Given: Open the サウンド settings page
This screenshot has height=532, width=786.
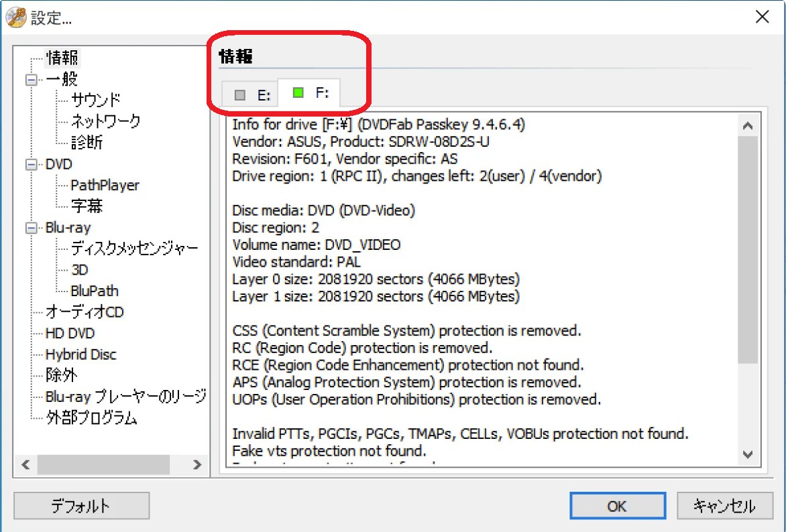Looking at the screenshot, I should point(96,101).
